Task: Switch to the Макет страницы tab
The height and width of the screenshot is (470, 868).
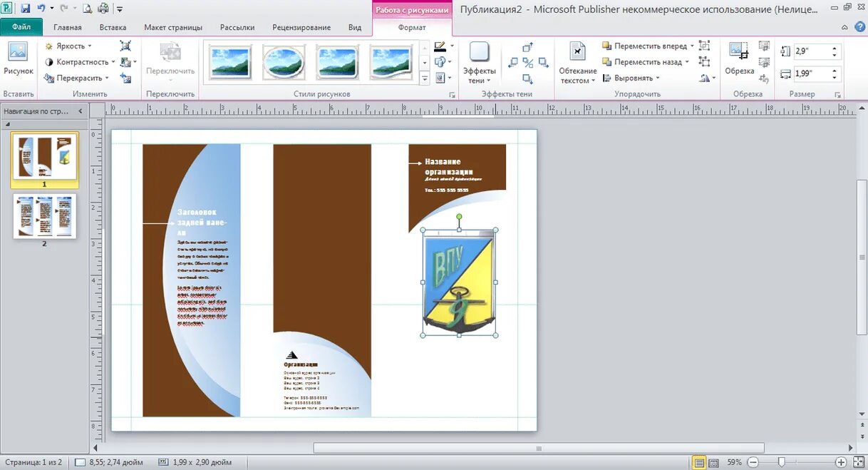Action: point(173,27)
